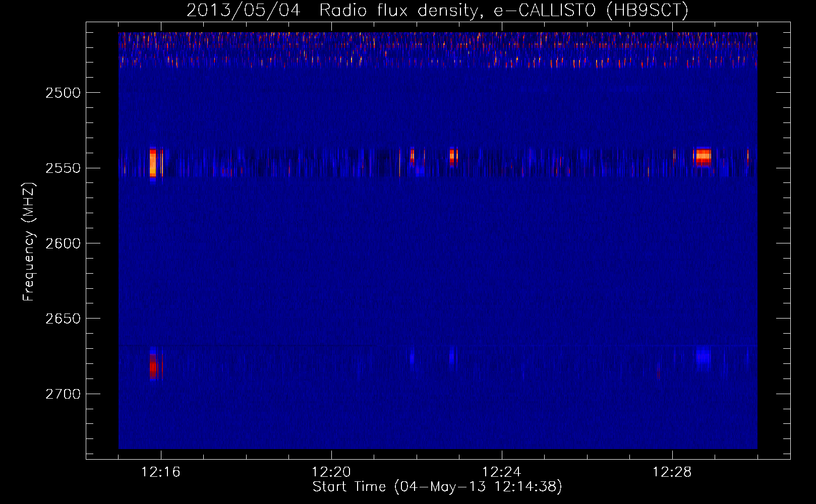Click the bright burst near 12:29 at 2545 MHz
Screen dimensions: 816x504
tap(703, 157)
